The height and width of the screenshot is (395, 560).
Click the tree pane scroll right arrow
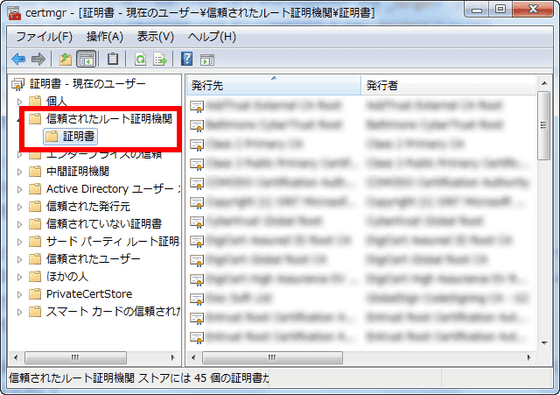coord(172,358)
